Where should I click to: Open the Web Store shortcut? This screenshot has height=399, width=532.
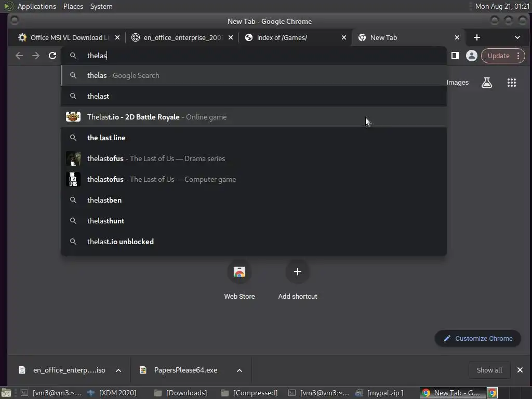(239, 280)
